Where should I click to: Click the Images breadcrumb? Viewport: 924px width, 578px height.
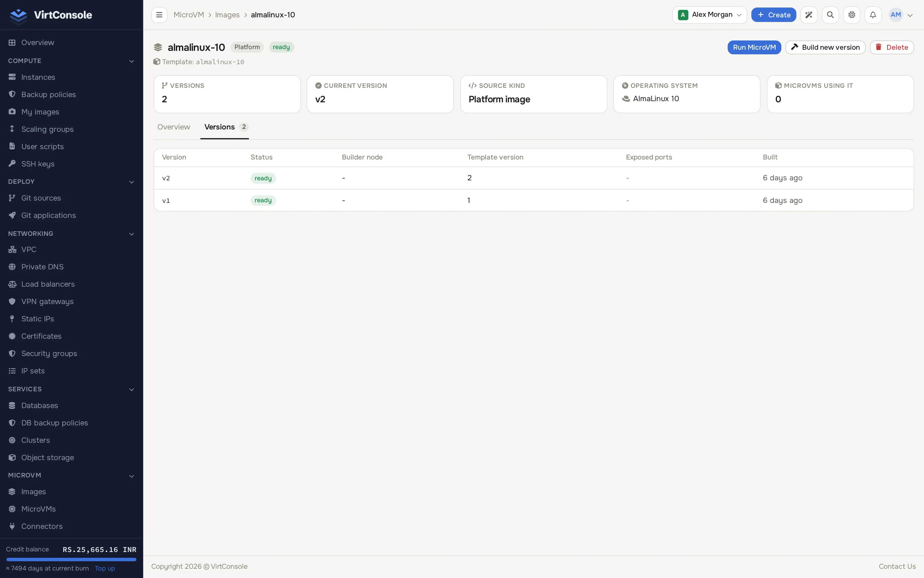point(227,15)
